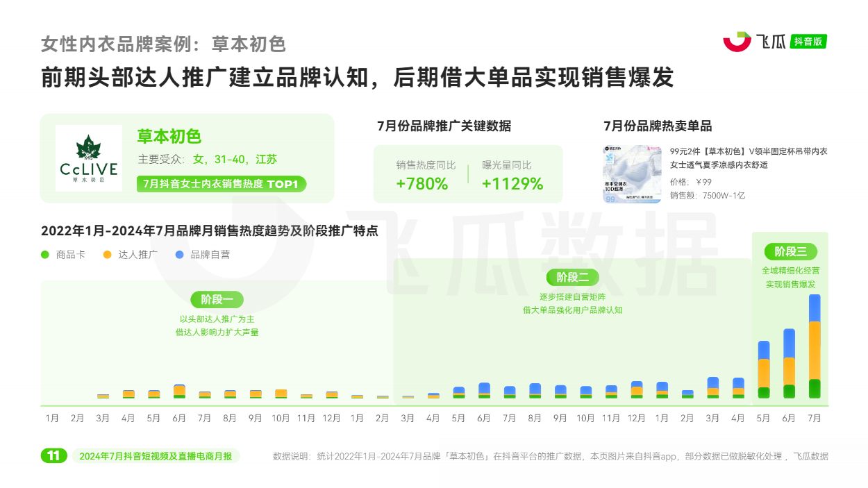Click the blue 品牌自营 legend dot
The image size is (868, 488).
point(179,255)
